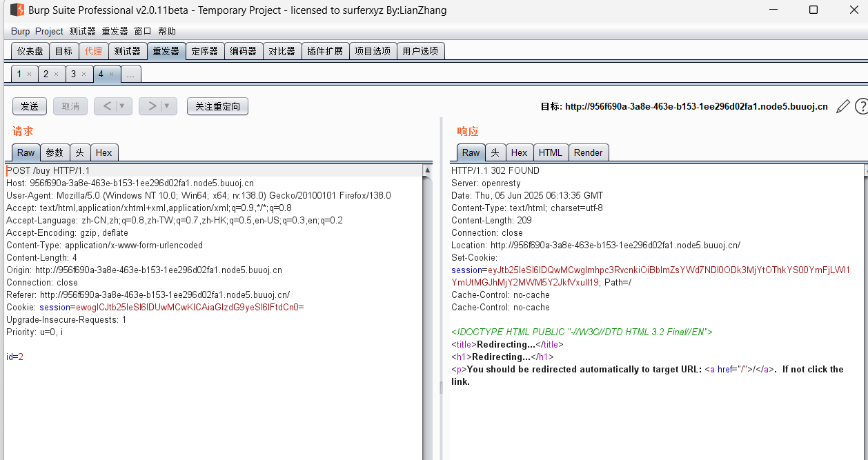Image resolution: width=868 pixels, height=460 pixels.
Task: Click the 取消 cancel button
Action: [70, 106]
